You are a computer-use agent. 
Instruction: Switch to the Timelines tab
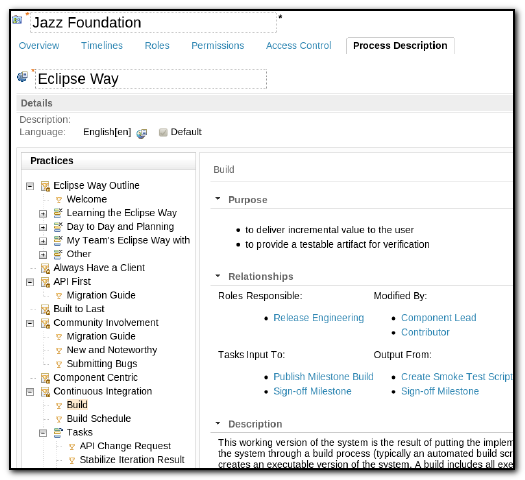click(102, 45)
